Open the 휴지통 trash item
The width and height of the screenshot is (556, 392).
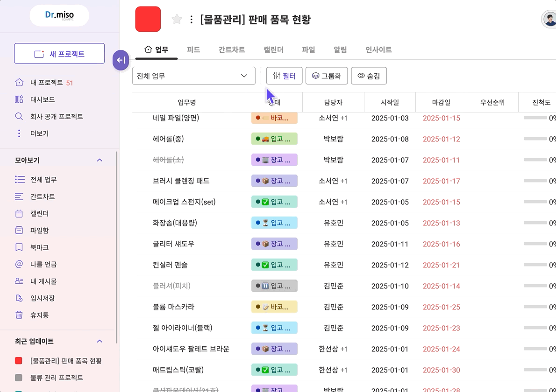39,315
